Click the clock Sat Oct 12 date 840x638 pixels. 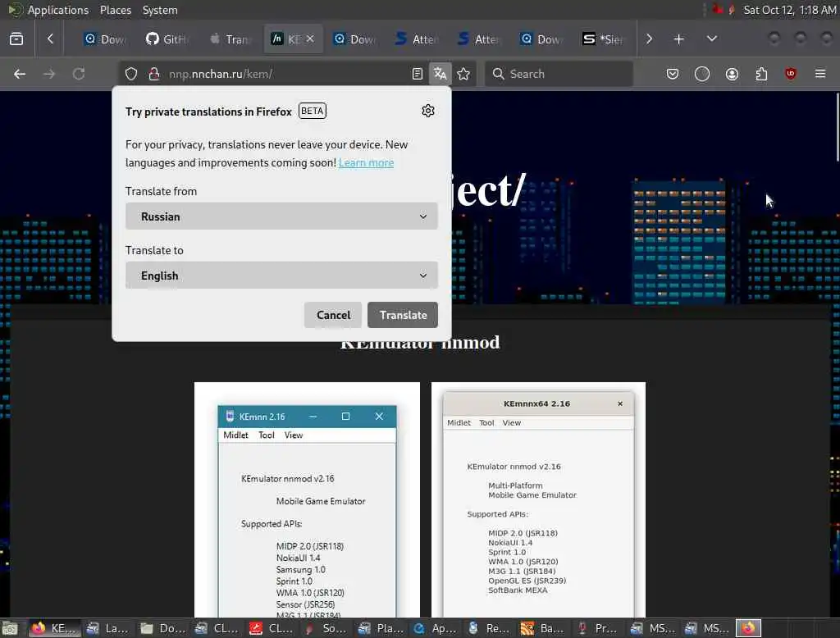coord(790,10)
